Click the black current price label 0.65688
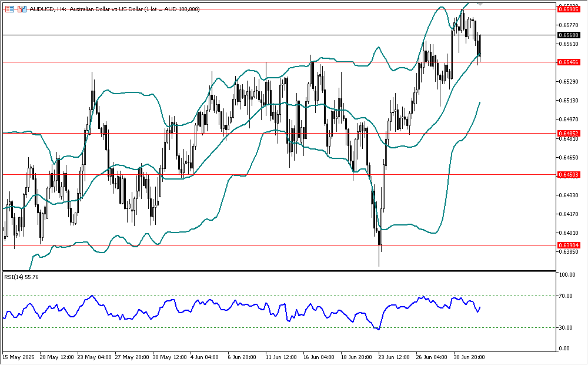The image size is (588, 365). [x=569, y=35]
